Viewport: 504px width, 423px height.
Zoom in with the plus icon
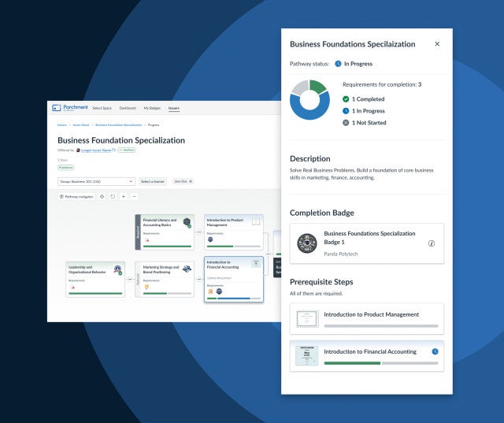pos(123,196)
